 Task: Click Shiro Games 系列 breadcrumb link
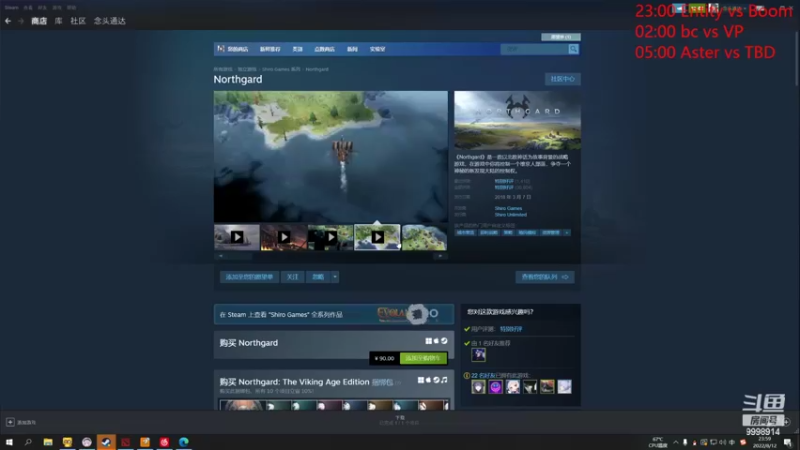[x=281, y=69]
